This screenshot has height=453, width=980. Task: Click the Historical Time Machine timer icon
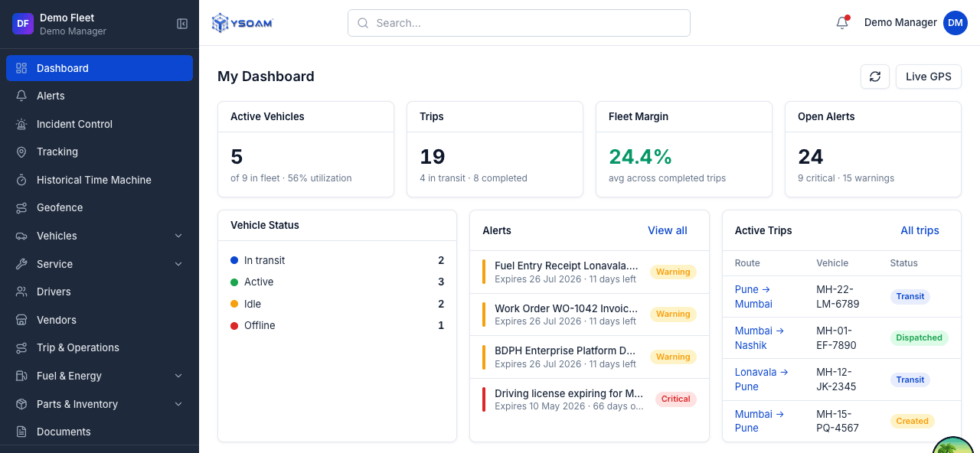pos(21,180)
